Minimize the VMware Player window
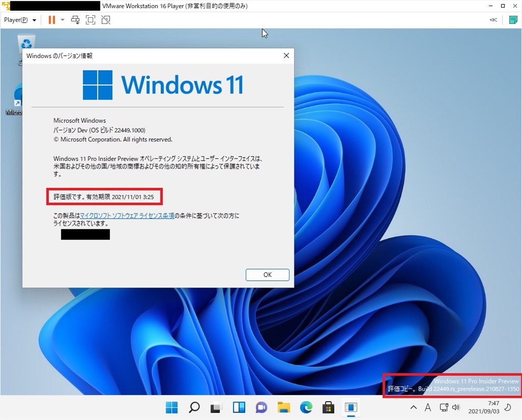Viewport: 522px width, 420px height. pyautogui.click(x=491, y=6)
